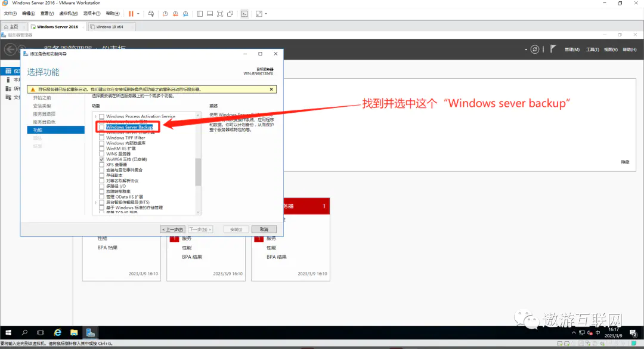Open the 文件(F) menu
The width and height of the screenshot is (644, 349).
coord(10,14)
